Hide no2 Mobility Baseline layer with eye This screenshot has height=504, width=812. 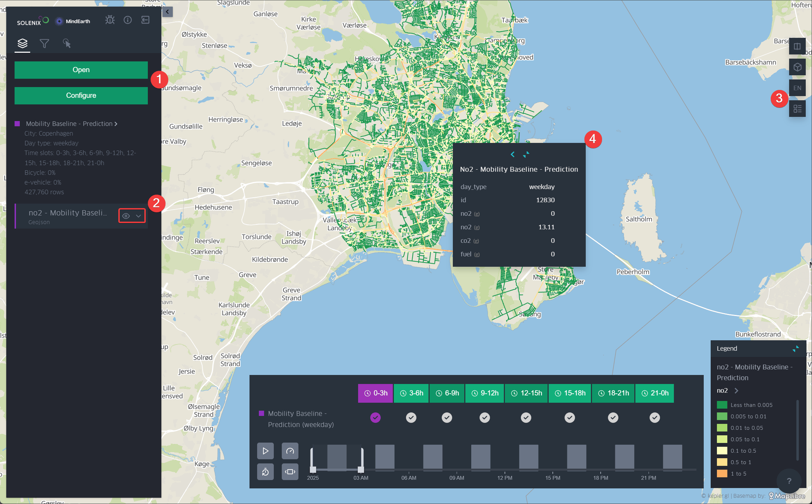(x=126, y=216)
